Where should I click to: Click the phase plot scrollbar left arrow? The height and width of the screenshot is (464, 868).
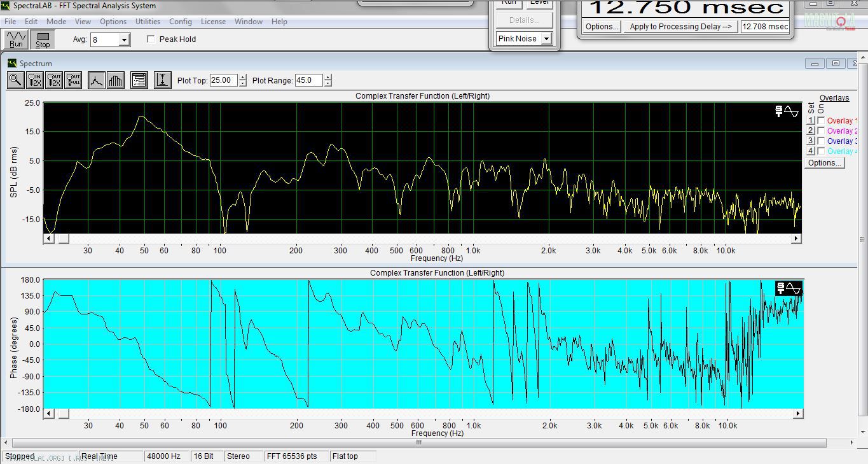[x=48, y=414]
